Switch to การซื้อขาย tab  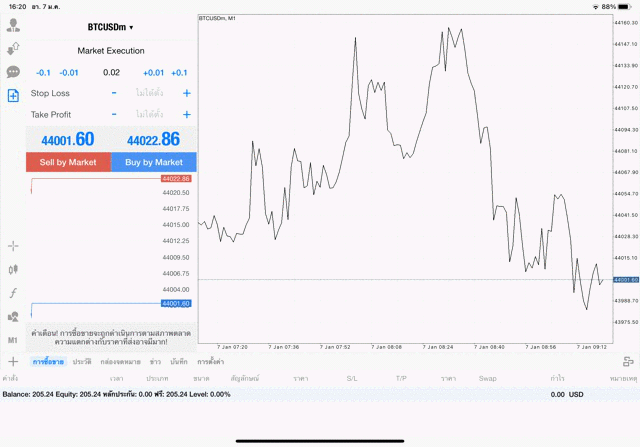tap(48, 362)
